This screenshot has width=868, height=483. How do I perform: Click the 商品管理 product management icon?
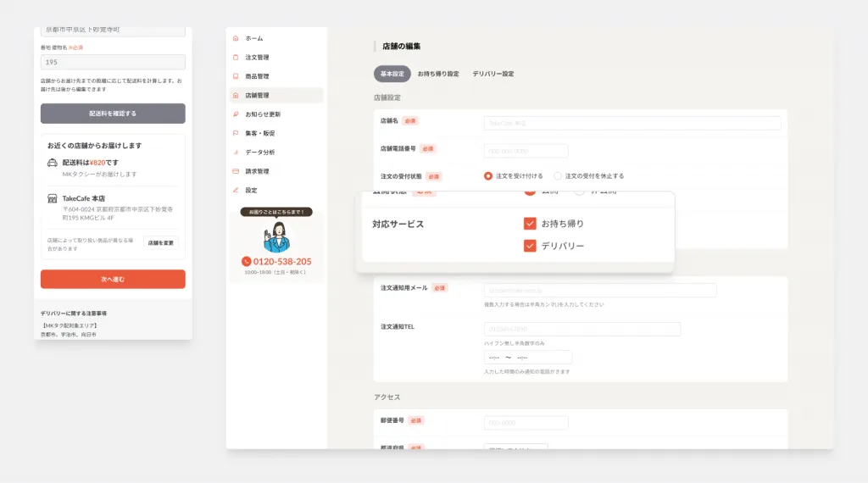[236, 76]
